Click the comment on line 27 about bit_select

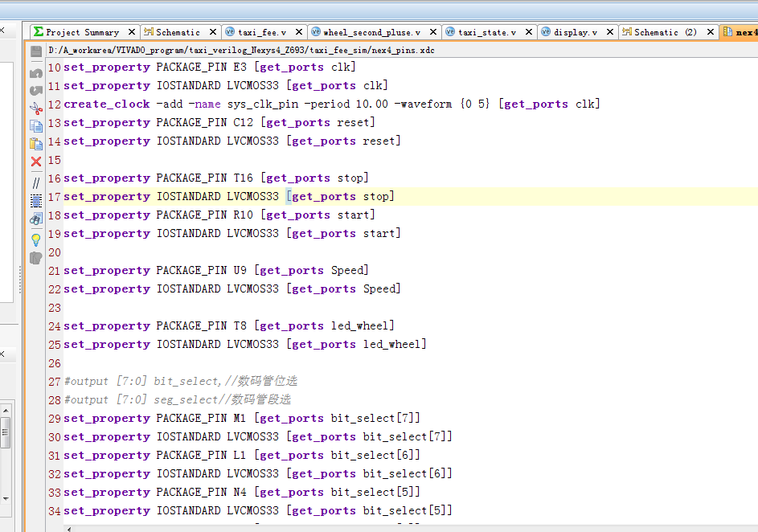point(180,381)
